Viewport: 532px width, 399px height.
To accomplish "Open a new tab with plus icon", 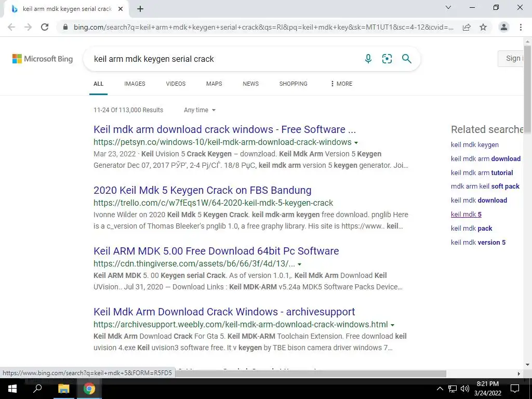I will click(x=140, y=9).
